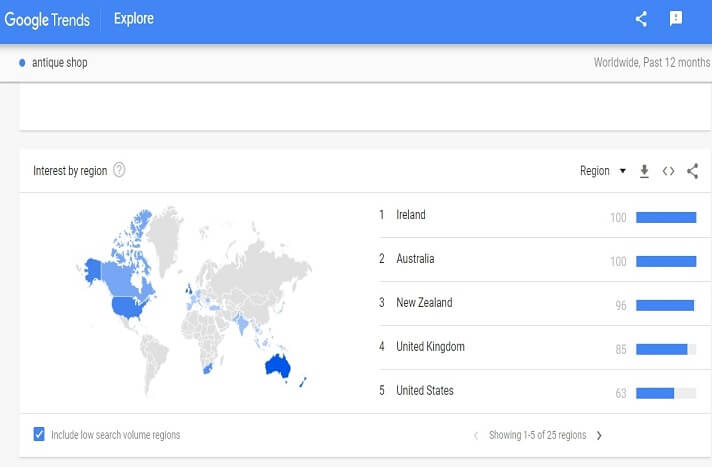The width and height of the screenshot is (712, 467).
Task: Share the Interest by region card
Action: (x=692, y=171)
